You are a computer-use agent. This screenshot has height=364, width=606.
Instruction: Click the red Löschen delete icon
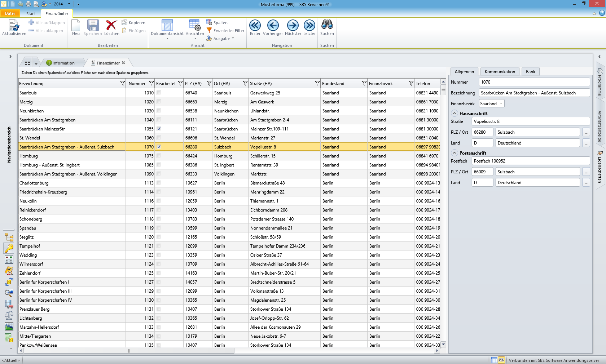111,26
